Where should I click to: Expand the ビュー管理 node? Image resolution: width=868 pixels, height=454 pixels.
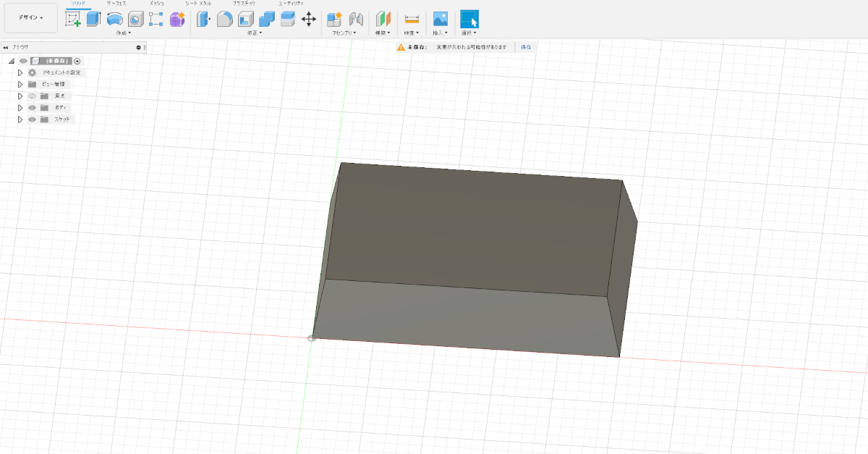20,84
